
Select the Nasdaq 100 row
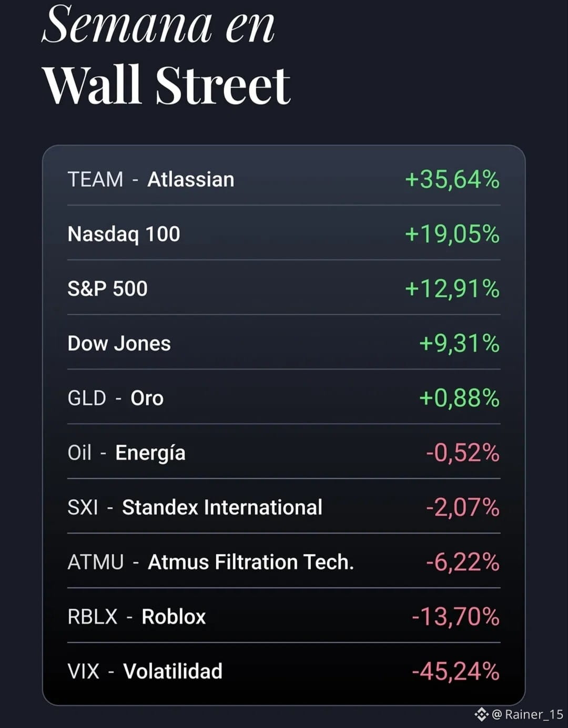click(x=284, y=234)
